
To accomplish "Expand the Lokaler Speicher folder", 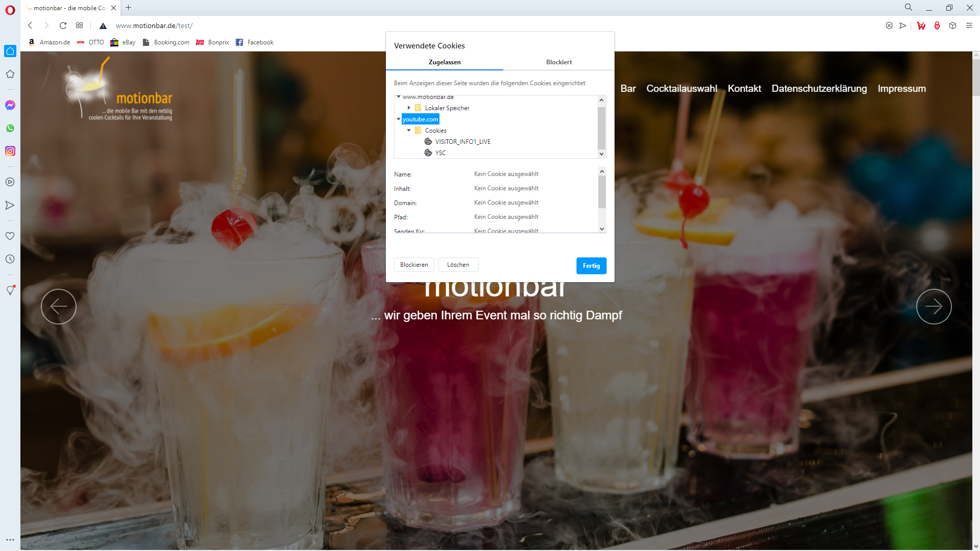I will coord(409,108).
